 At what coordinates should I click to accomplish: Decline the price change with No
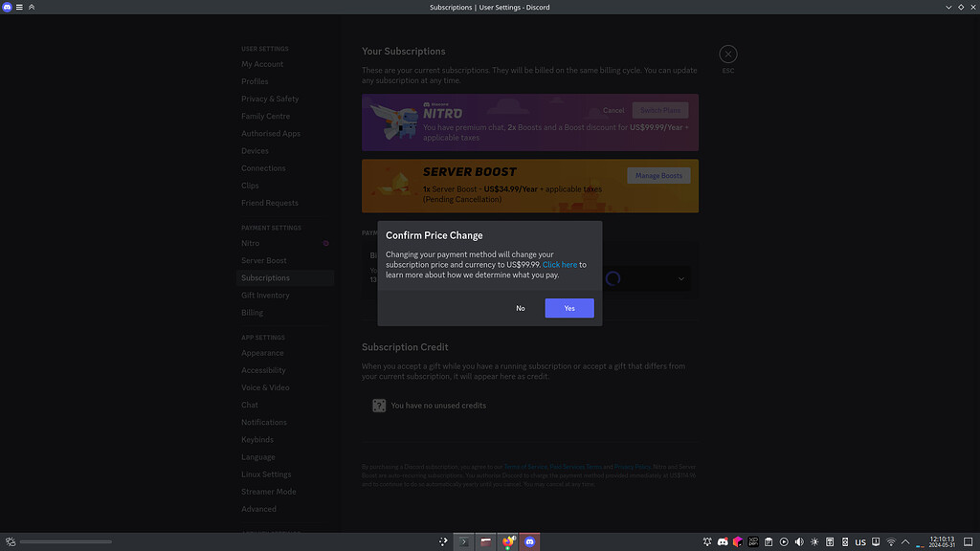[x=520, y=308]
